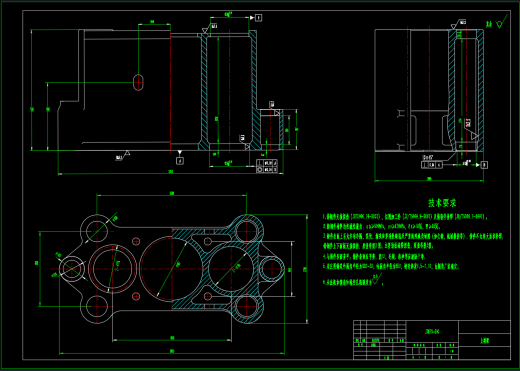Select the oblong slot hole in the front view
This screenshot has height=371, width=520.
pos(138,82)
